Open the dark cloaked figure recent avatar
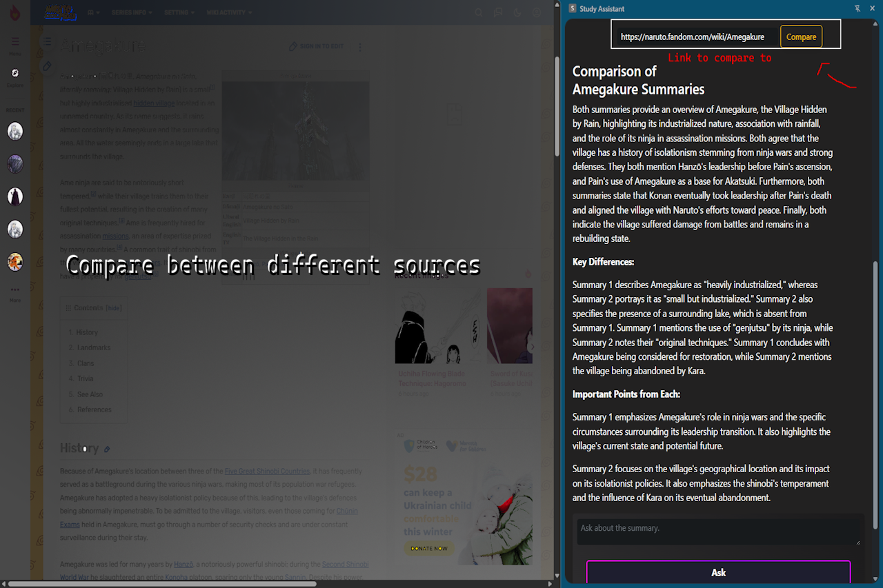The width and height of the screenshot is (883, 588). point(15,196)
